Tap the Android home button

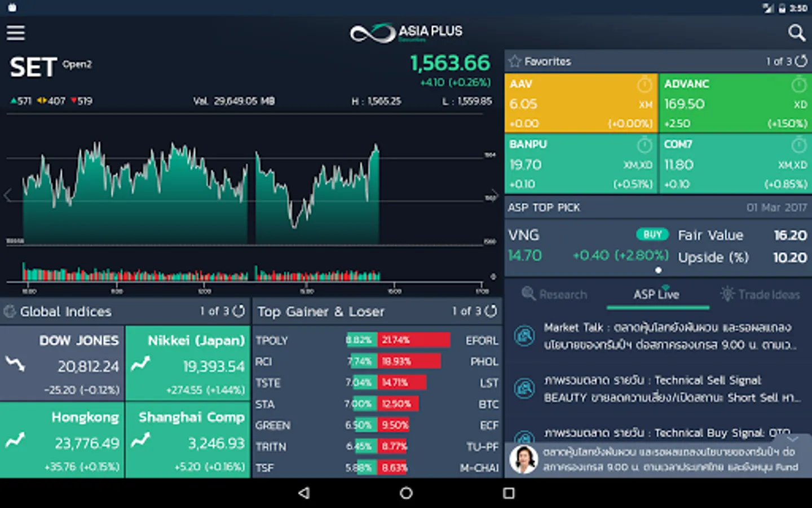click(x=406, y=493)
